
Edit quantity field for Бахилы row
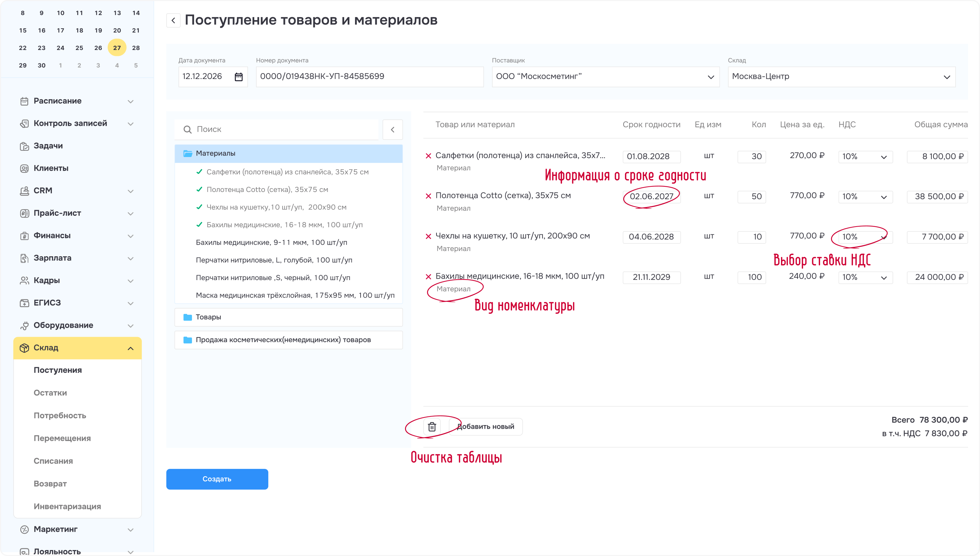point(752,277)
